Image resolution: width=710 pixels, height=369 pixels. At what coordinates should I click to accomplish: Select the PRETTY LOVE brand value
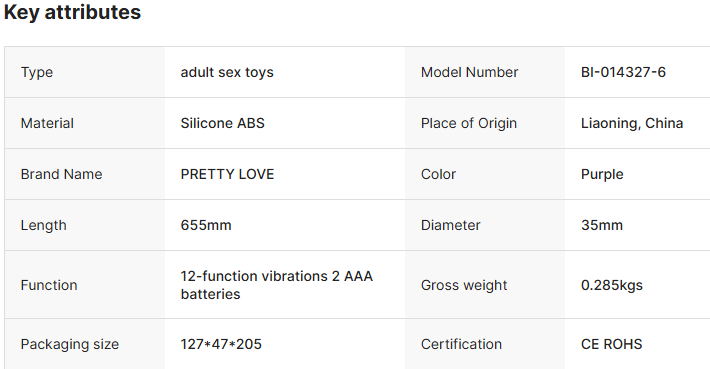pos(227,174)
